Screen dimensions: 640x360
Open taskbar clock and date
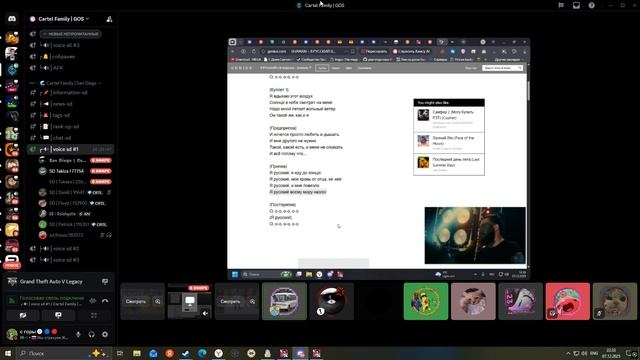(x=611, y=353)
